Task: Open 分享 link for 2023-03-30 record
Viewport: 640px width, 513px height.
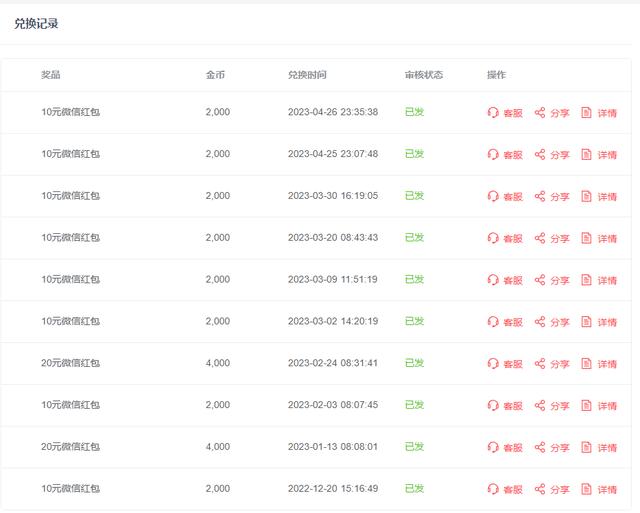Action: [x=559, y=197]
